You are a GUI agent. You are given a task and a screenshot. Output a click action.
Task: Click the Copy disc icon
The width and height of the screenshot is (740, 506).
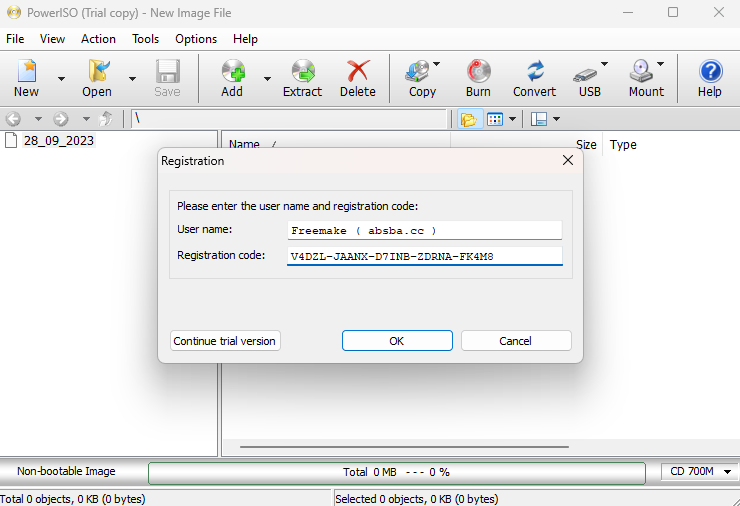point(418,71)
